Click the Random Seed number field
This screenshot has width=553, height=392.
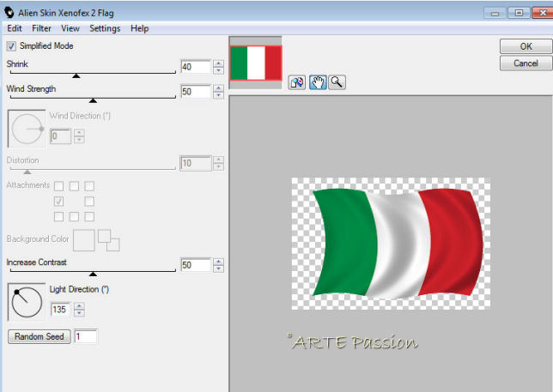(85, 336)
